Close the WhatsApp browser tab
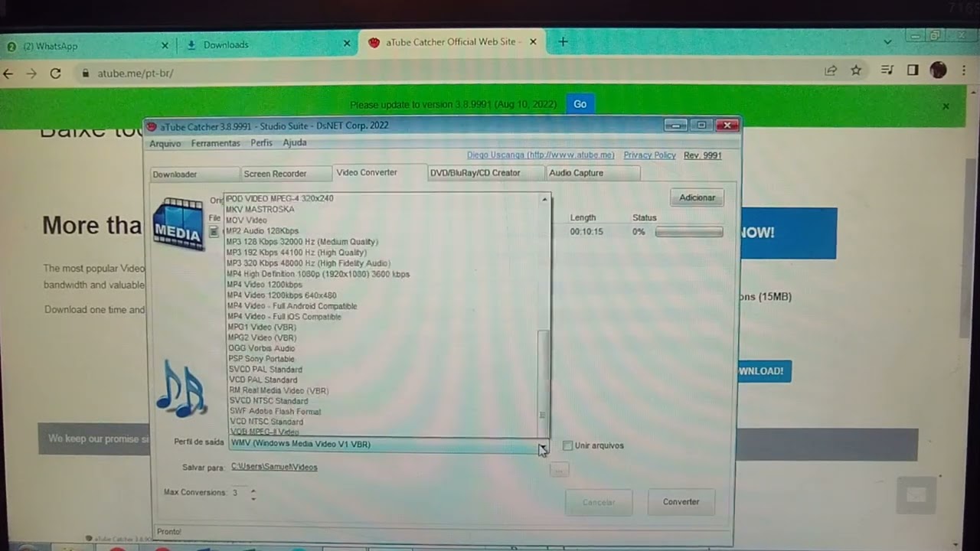Viewport: 980px width, 551px height. pyautogui.click(x=165, y=46)
